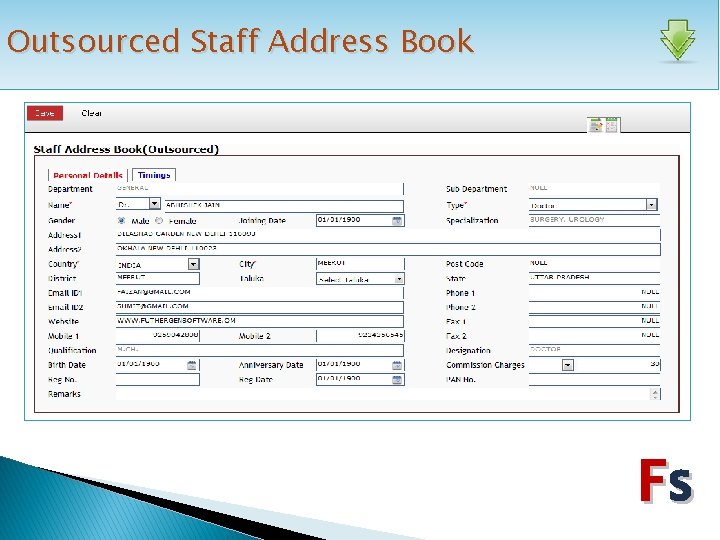Open the Type dropdown showing Doctor
Viewport: 720px width, 540px height.
point(652,205)
